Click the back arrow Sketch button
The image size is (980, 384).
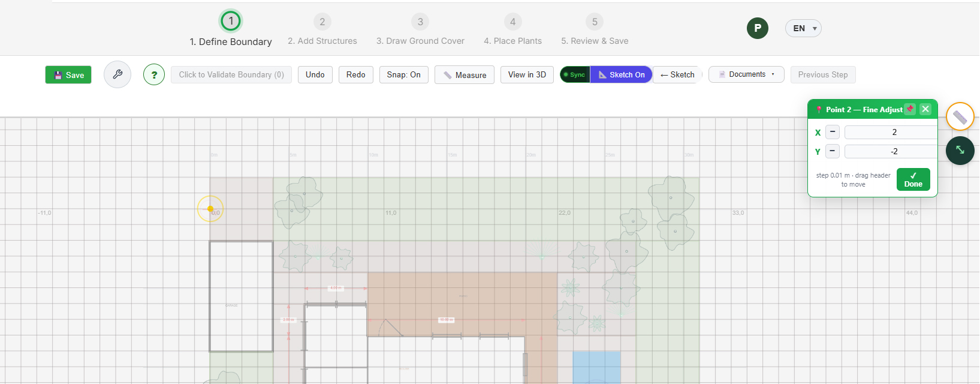(677, 74)
